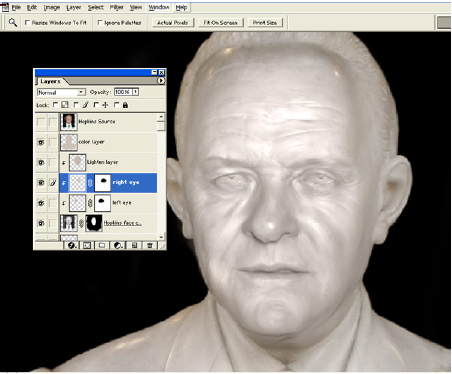Screen dimensions: 452x374
Task: Close the Layers palette window
Action: point(161,72)
